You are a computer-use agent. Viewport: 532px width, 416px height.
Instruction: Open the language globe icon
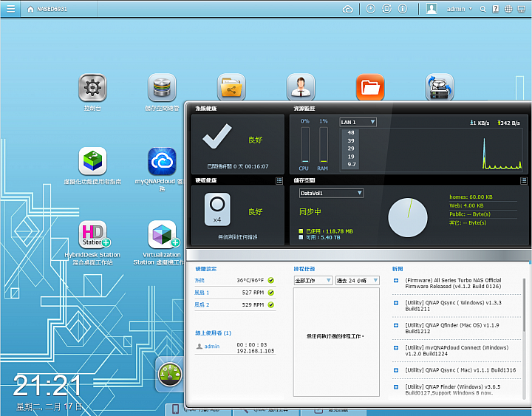508,9
